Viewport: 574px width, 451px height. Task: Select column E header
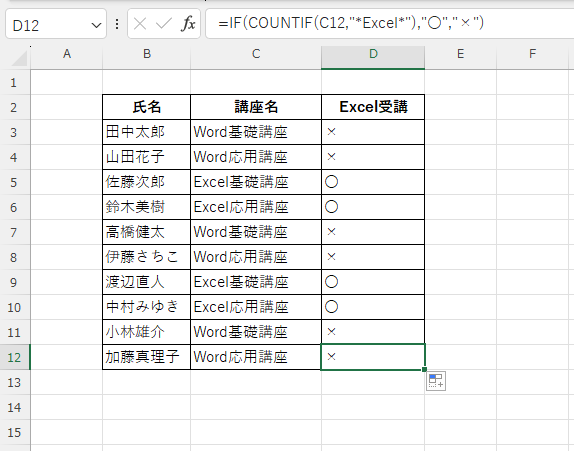click(x=461, y=54)
